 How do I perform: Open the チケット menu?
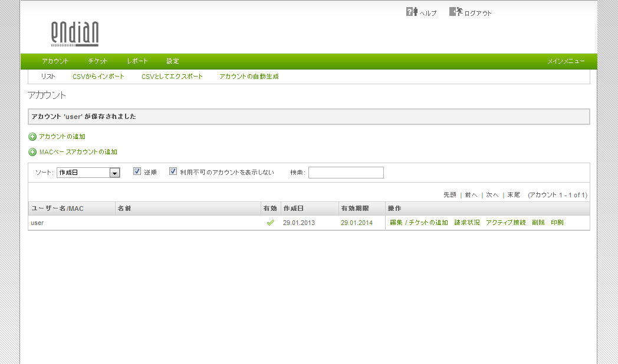pos(98,61)
